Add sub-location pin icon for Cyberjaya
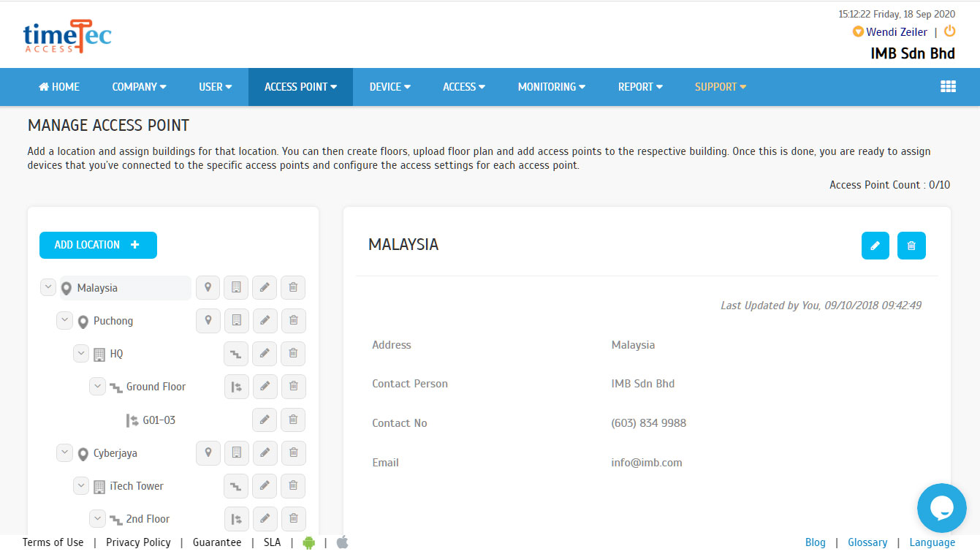This screenshot has height=557, width=980. (208, 453)
